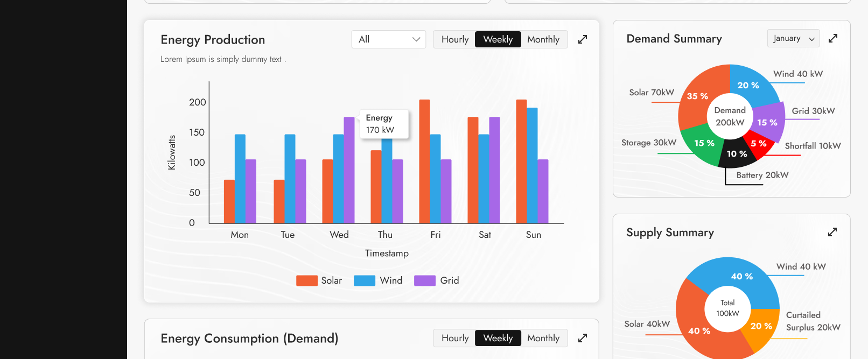Toggle the Solar legend swatch
868x359 pixels.
click(306, 280)
